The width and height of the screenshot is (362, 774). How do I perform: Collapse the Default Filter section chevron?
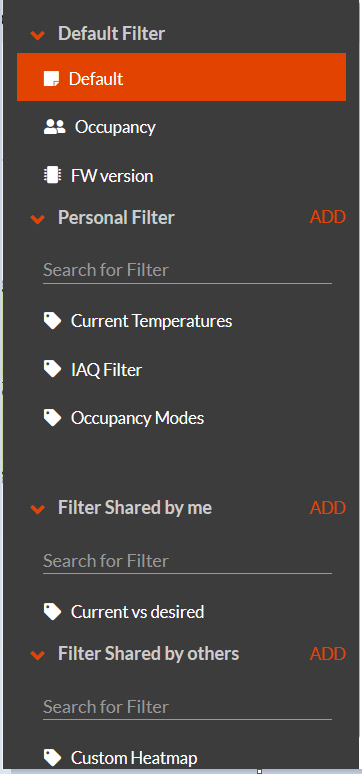pos(38,35)
